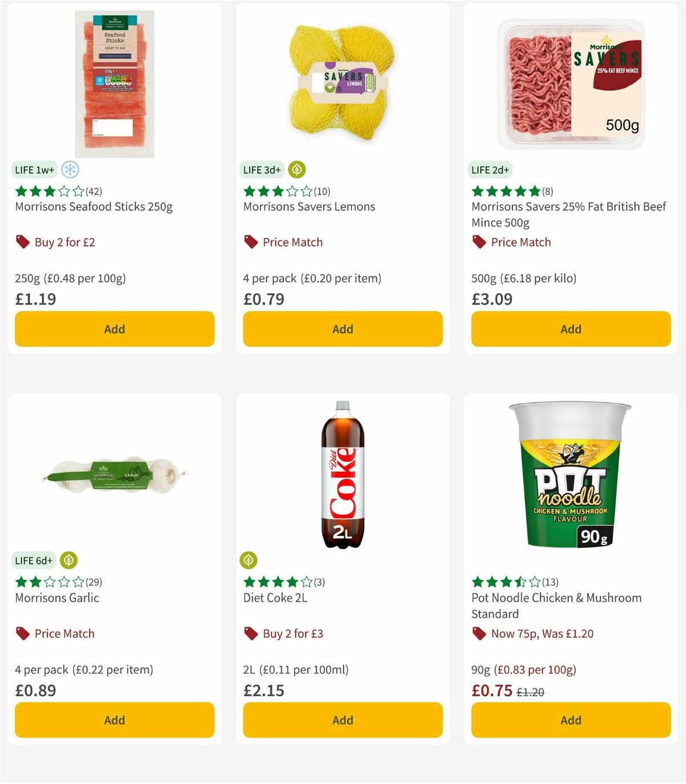Add Morrisons Savers Lemons to basket
Screen dimensions: 686x784
click(342, 329)
